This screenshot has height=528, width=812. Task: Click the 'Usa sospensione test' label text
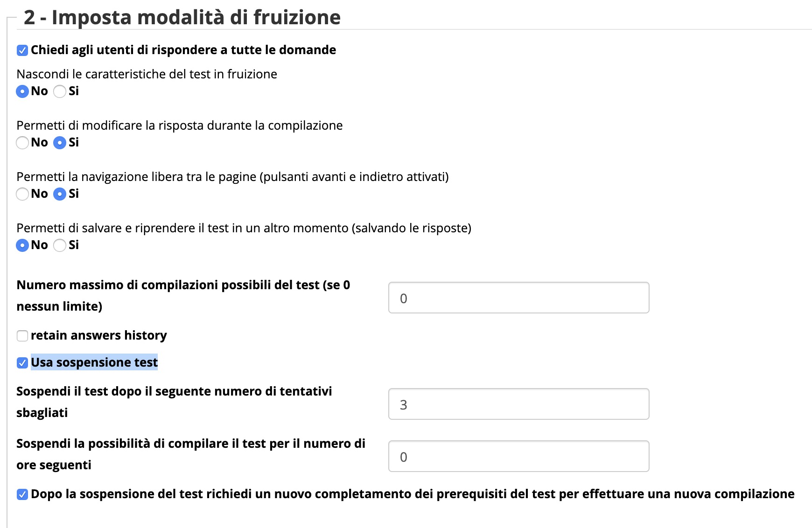(x=94, y=362)
